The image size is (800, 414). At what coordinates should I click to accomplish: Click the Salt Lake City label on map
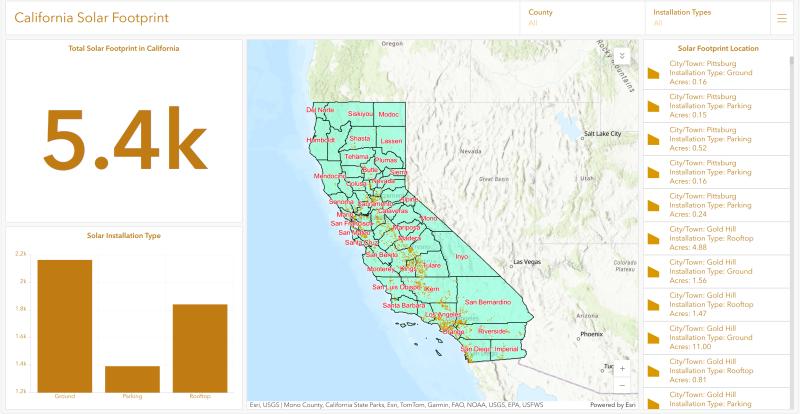603,134
